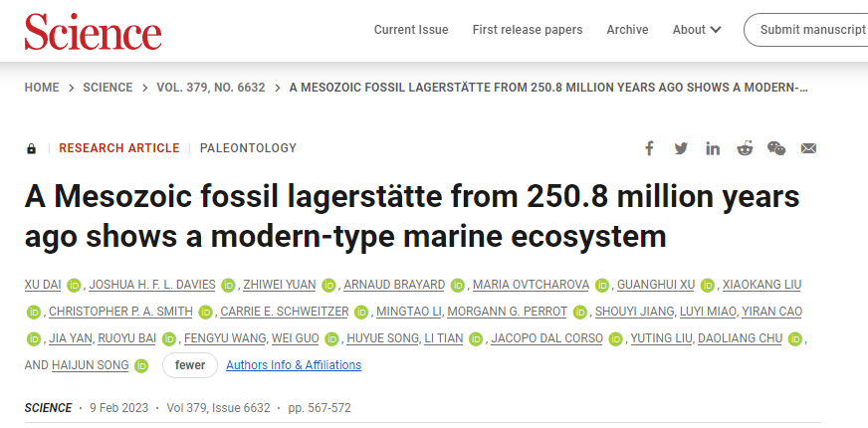The height and width of the screenshot is (428, 868).
Task: Open Xu Dai's ORCID iD icon
Action: tap(74, 286)
